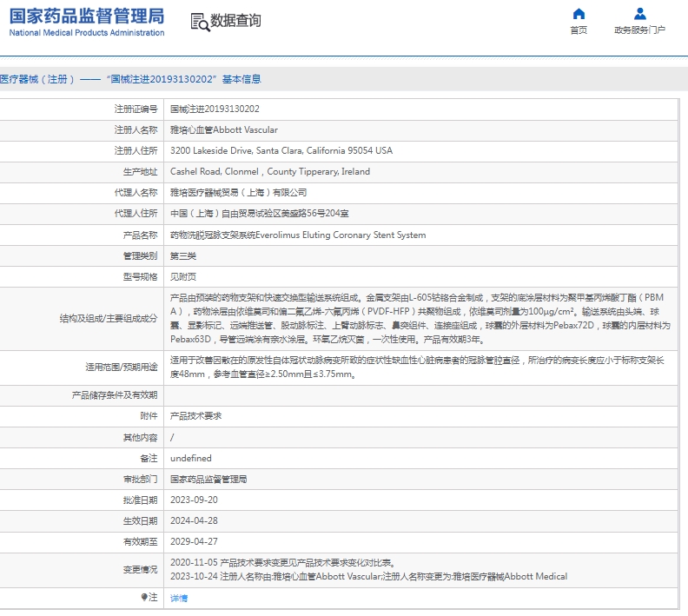The image size is (688, 616).
Task: Click the 备注 row label
Action: click(x=149, y=458)
